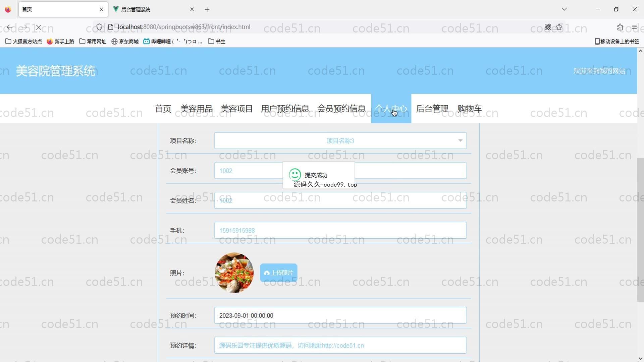This screenshot has width=644, height=362.
Task: Click the smiley icon in success toast
Action: click(295, 174)
